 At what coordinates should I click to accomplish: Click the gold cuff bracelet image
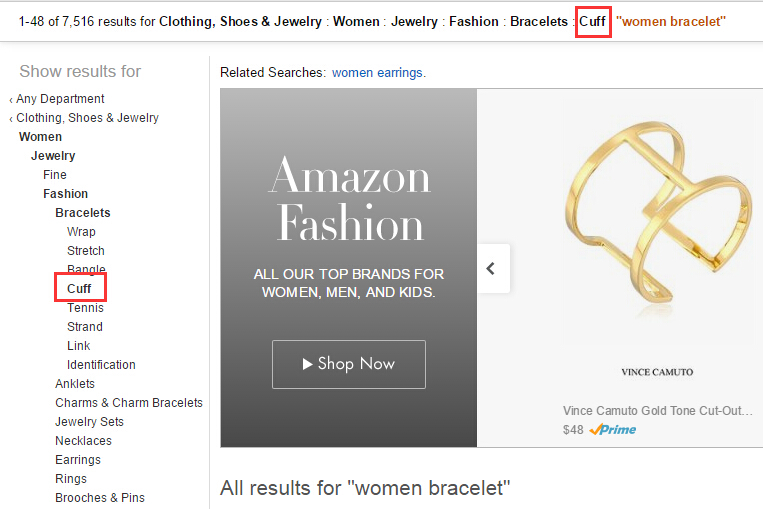[x=657, y=218]
